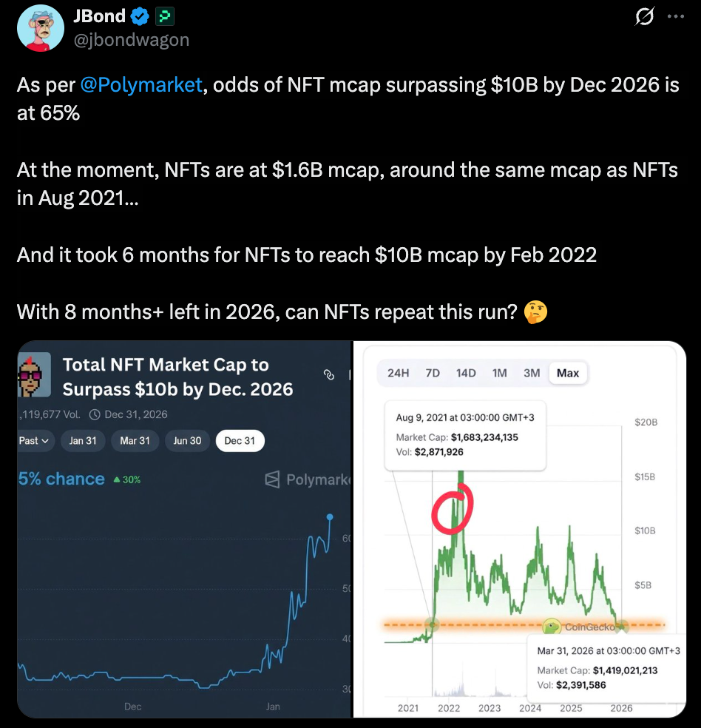701x728 pixels.
Task: Select the Mar 31 date pill
Action: click(135, 440)
